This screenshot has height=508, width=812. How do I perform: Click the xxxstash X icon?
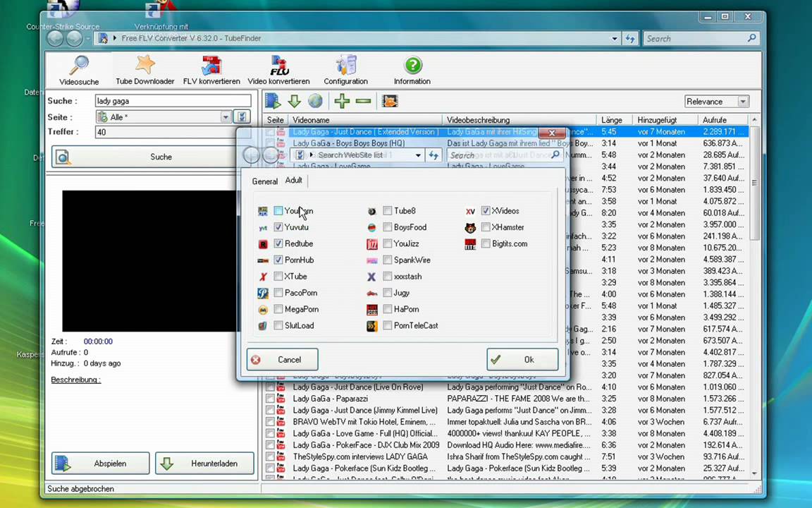pos(371,277)
